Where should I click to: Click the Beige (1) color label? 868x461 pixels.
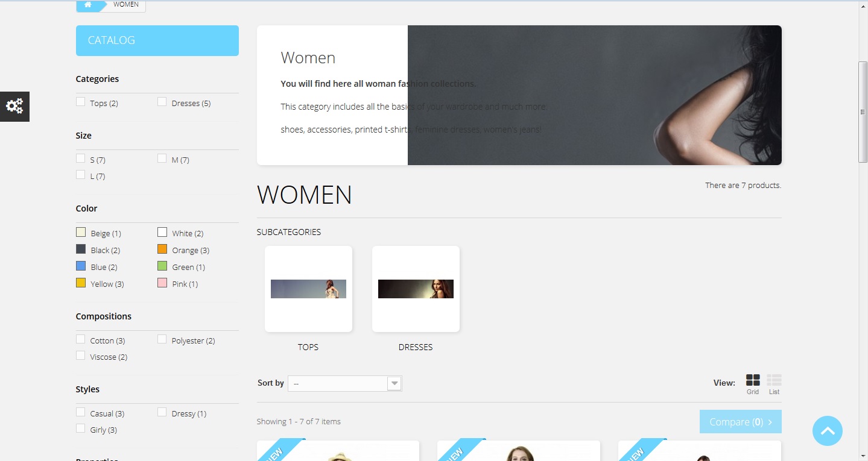coord(106,234)
